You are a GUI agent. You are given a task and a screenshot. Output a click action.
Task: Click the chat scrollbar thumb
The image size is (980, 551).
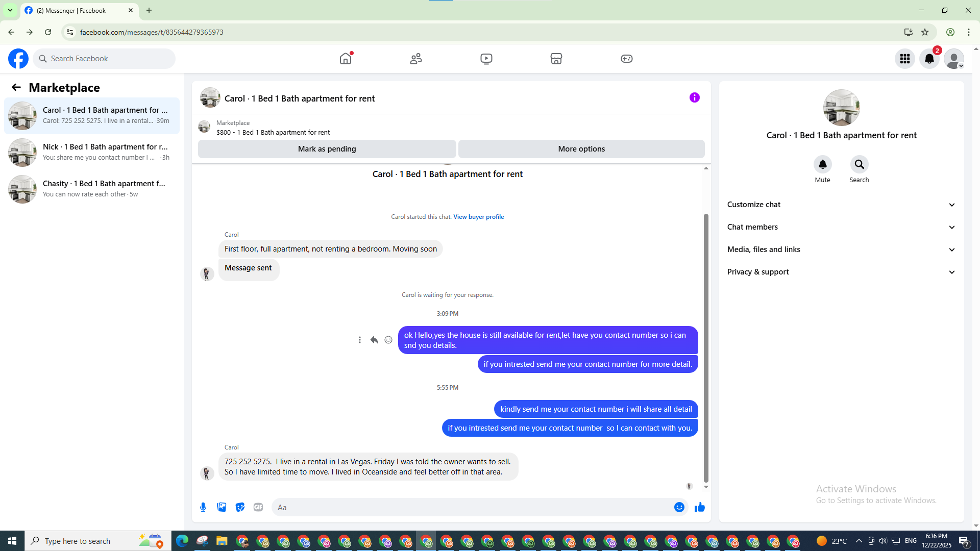tap(706, 347)
